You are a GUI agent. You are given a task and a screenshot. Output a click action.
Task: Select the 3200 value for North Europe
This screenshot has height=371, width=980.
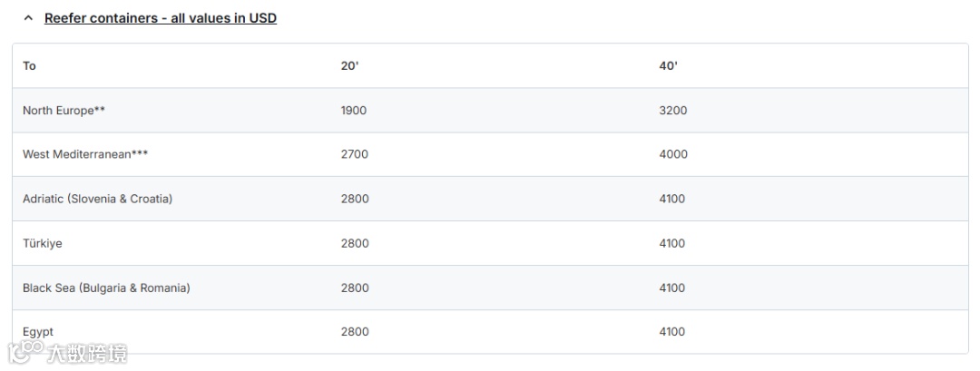673,111
